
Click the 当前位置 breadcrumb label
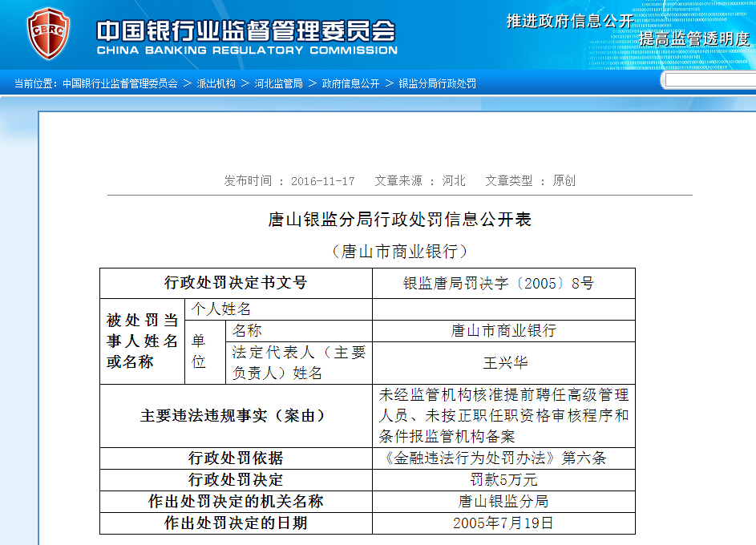pyautogui.click(x=34, y=84)
